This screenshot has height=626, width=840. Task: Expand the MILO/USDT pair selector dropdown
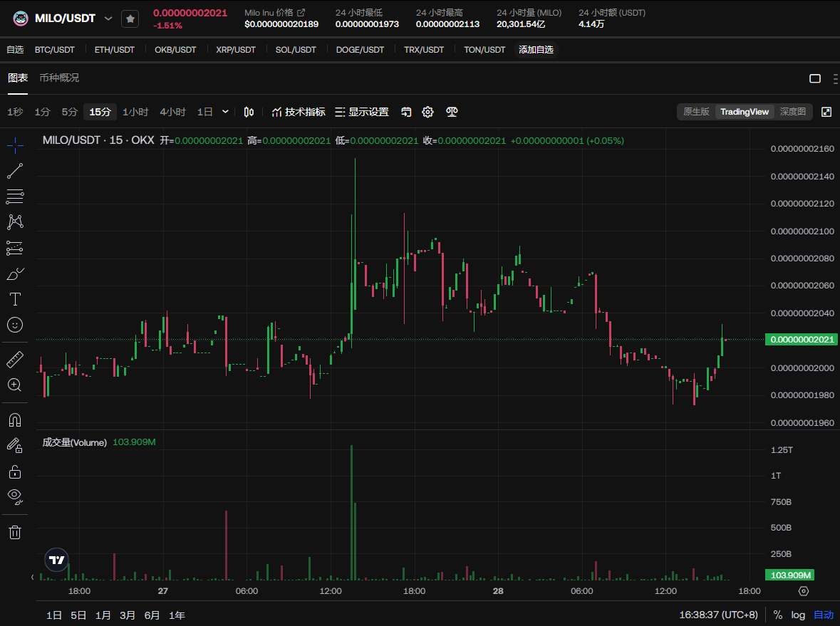(x=108, y=19)
